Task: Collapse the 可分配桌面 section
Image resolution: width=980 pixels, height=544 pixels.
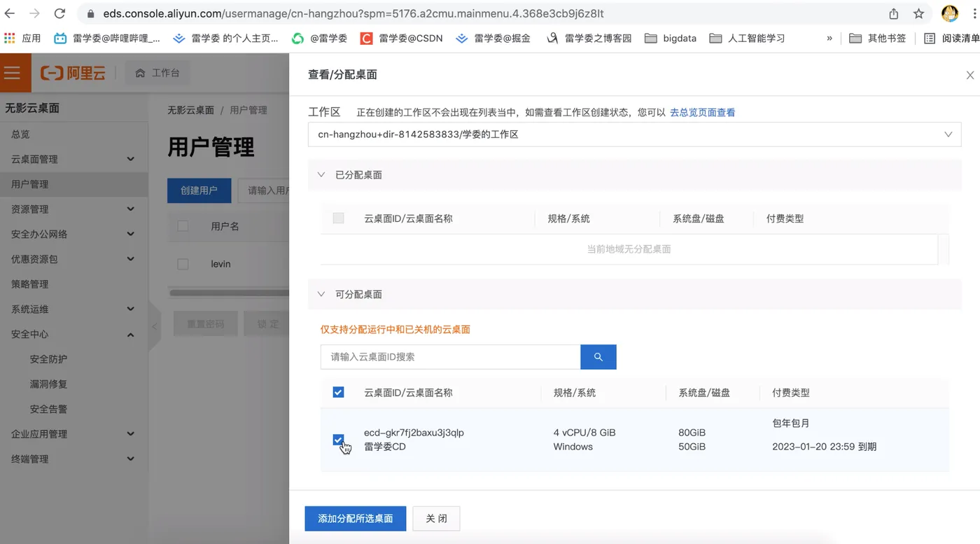Action: (x=321, y=295)
